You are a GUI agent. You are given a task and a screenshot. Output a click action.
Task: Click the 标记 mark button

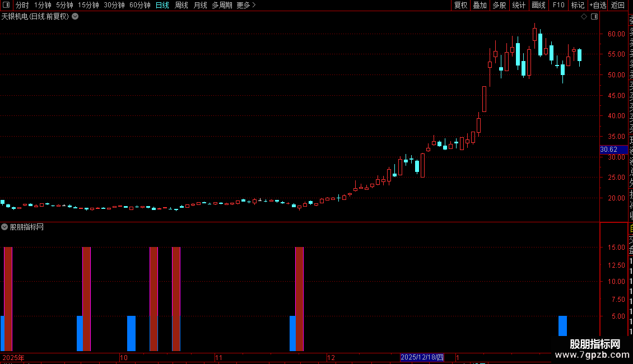(578, 5)
